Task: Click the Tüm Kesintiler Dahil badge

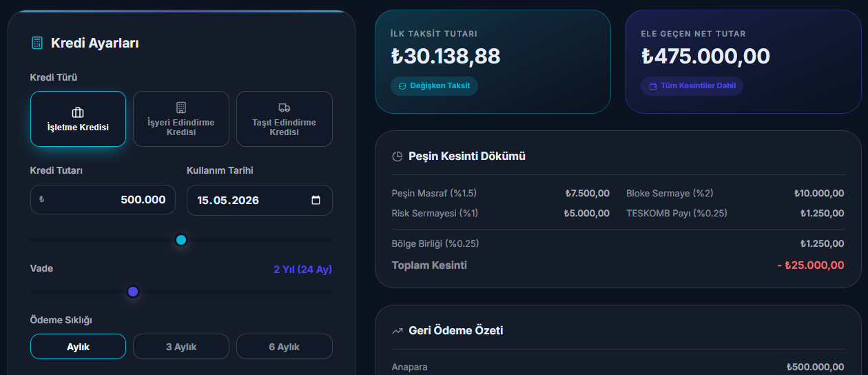Action: (x=692, y=86)
